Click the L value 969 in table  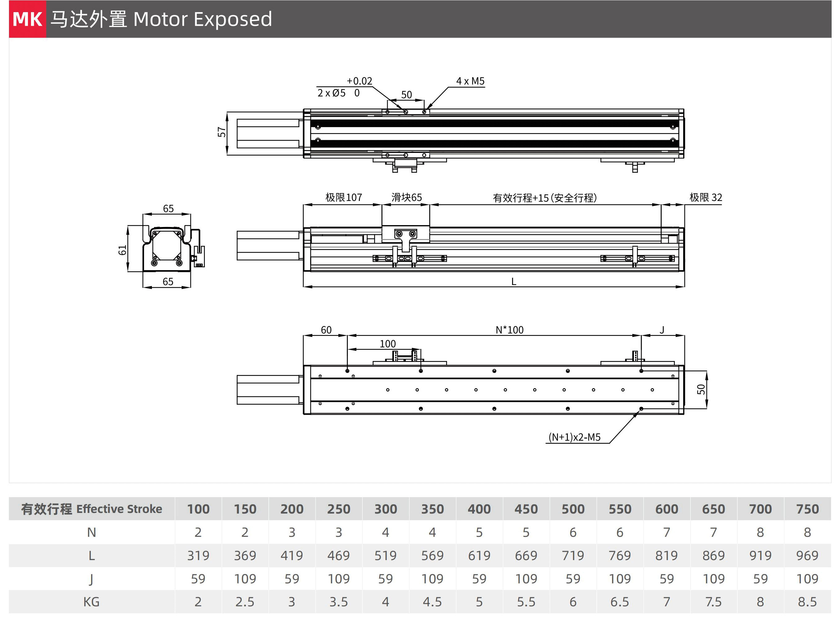807,555
